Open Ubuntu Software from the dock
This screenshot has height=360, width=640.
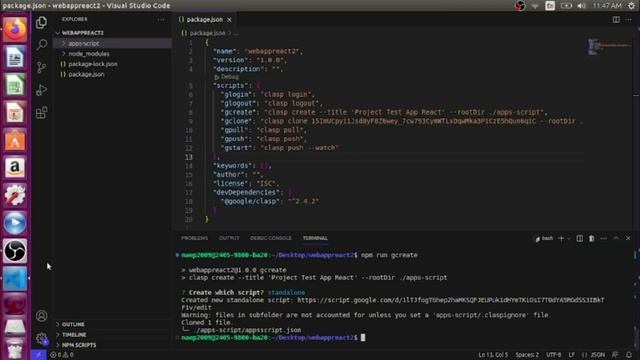click(15, 140)
